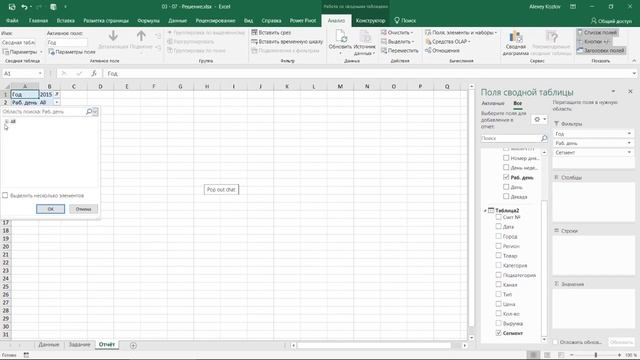Screen dimensions: 640x360
Task: Toggle Отложить обновление checkbox
Action: tap(555, 342)
